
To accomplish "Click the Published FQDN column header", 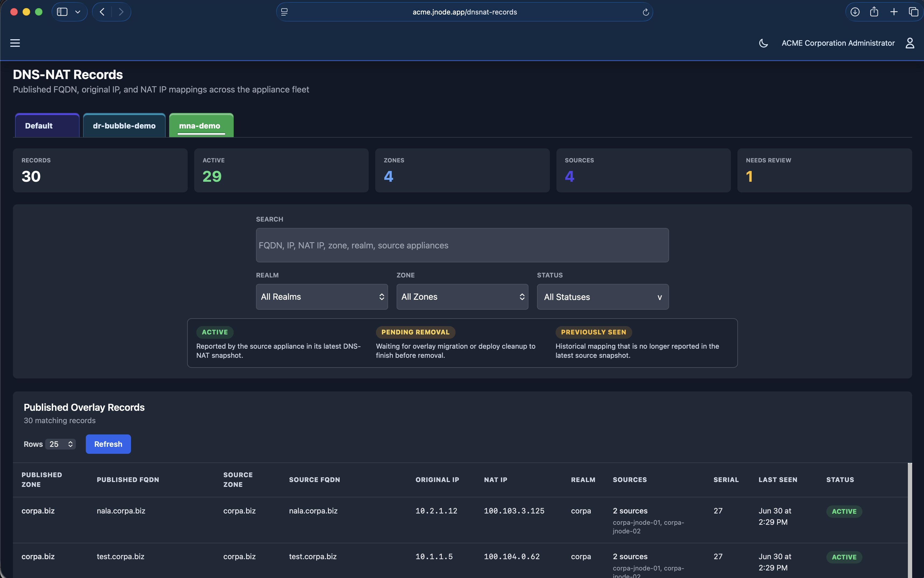I will click(x=128, y=479).
